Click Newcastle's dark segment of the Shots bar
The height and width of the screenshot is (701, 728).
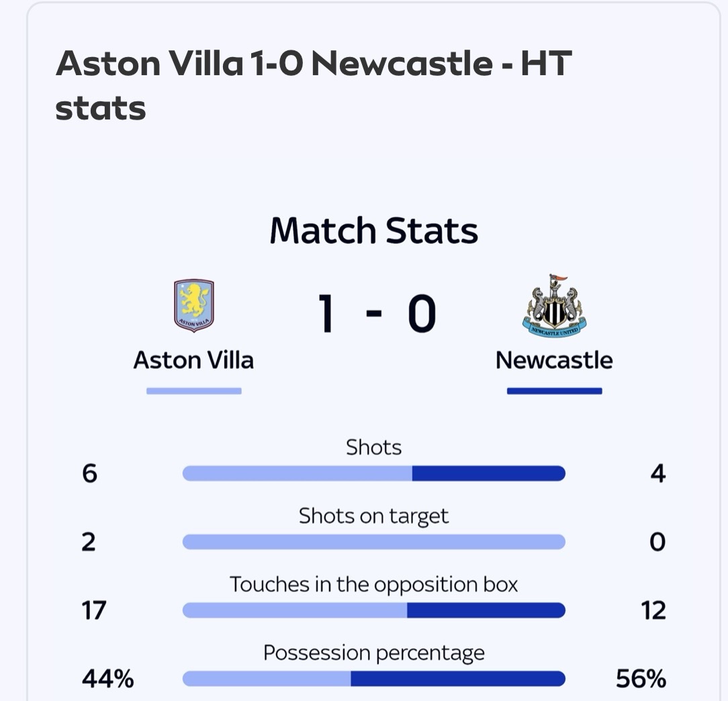pyautogui.click(x=488, y=474)
